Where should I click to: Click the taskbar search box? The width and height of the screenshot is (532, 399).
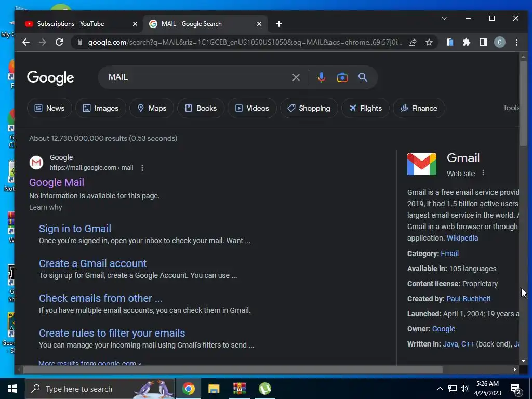(100, 389)
